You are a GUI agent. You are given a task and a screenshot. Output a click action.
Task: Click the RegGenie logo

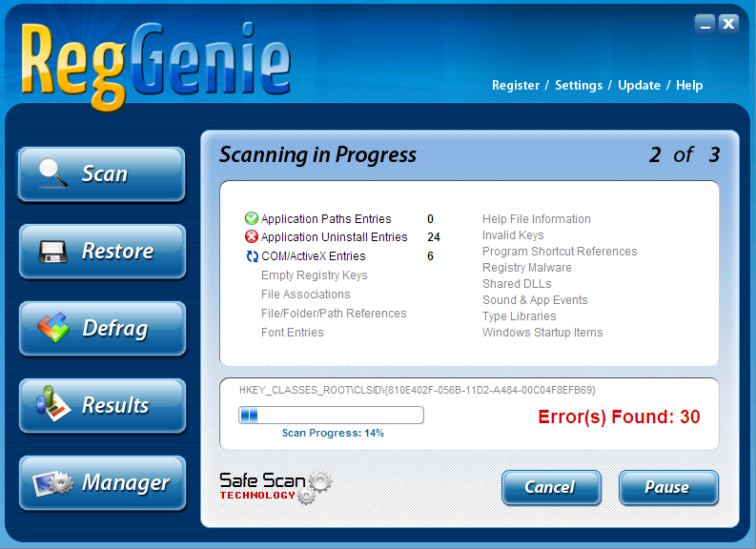click(x=155, y=65)
